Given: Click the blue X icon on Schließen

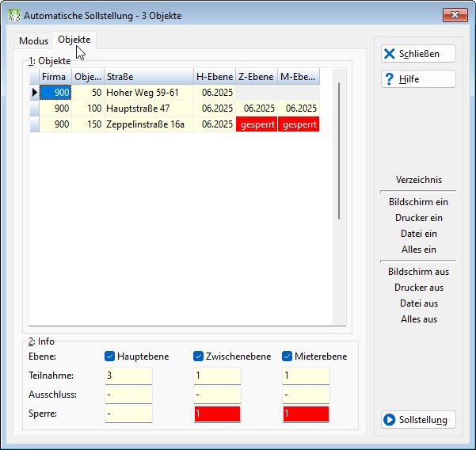Looking at the screenshot, I should 389,54.
